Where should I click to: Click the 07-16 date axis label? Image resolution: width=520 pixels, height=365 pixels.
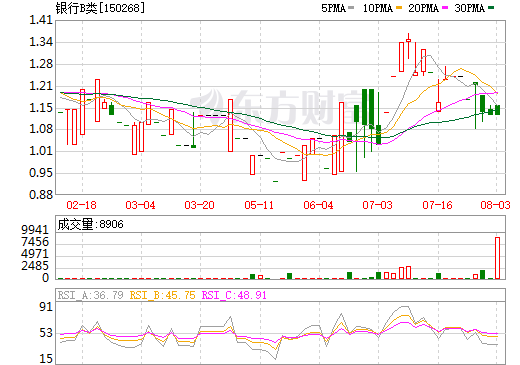tap(437, 205)
